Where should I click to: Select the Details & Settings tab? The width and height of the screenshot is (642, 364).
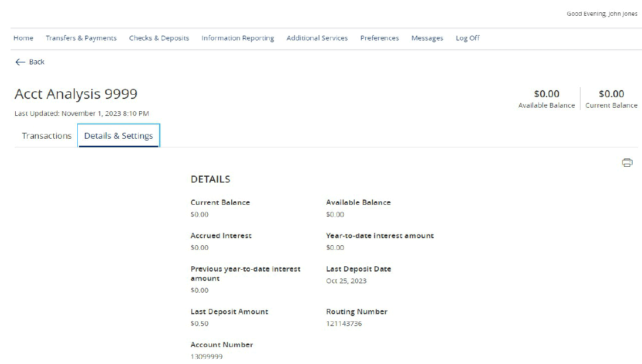click(x=118, y=136)
